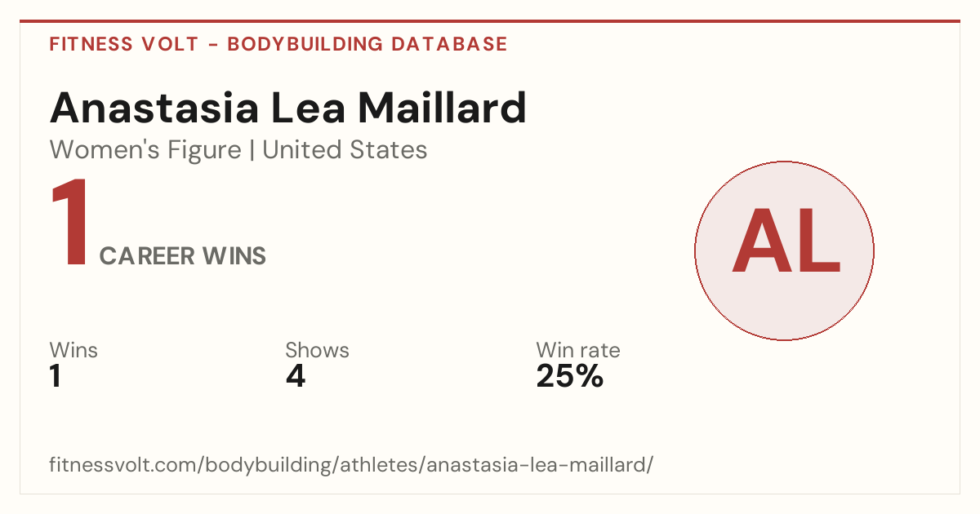Click the Win rate stat label
Image resolution: width=980 pixels, height=514 pixels.
pos(578,351)
